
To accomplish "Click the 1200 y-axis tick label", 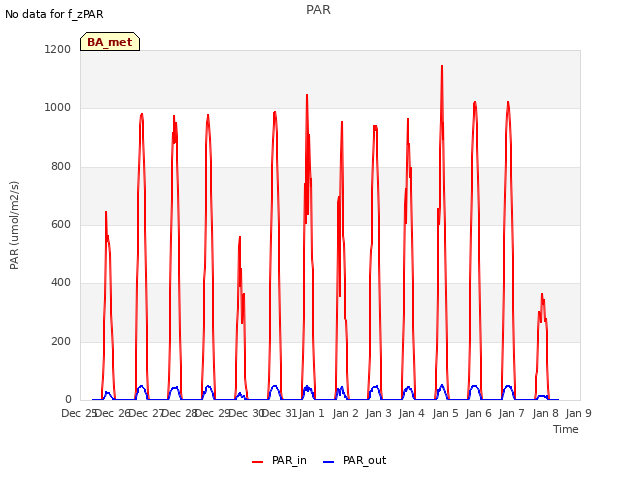I will (58, 49).
